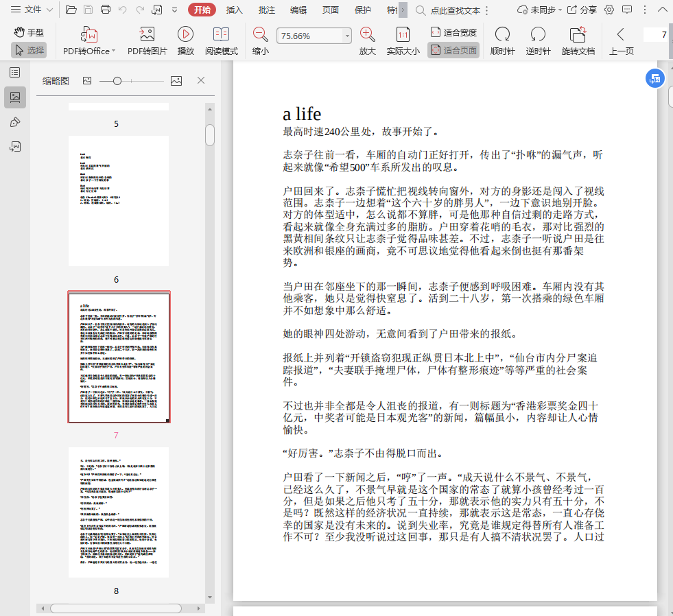Click the blue floating translate tool button
673x616 pixels.
[x=655, y=79]
